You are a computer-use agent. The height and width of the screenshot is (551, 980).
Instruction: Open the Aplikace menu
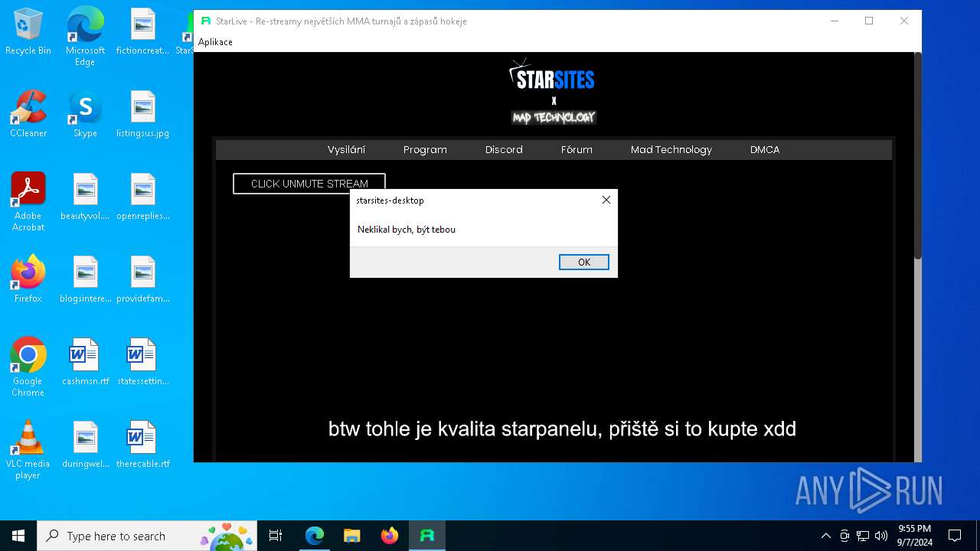[x=215, y=42]
